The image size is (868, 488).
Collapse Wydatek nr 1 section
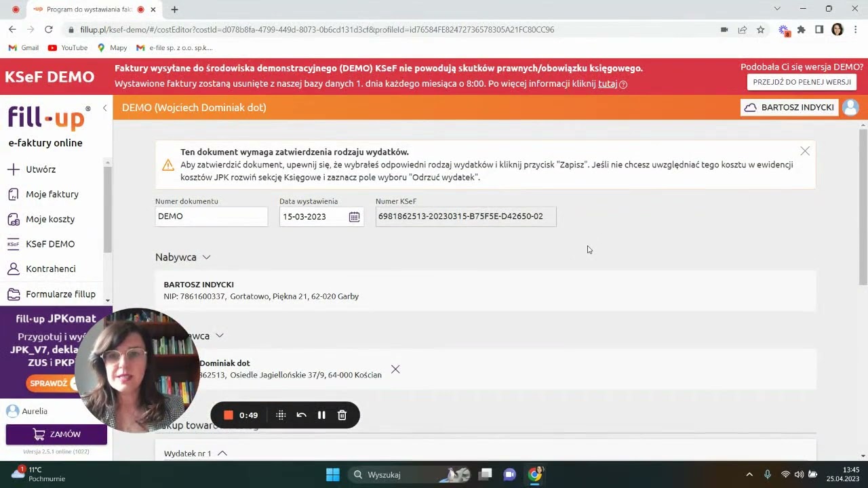222,453
